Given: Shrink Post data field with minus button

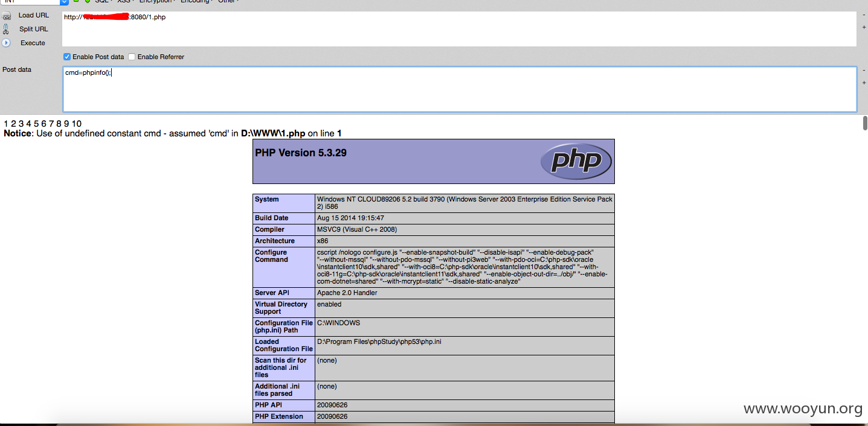Looking at the screenshot, I should coord(864,71).
